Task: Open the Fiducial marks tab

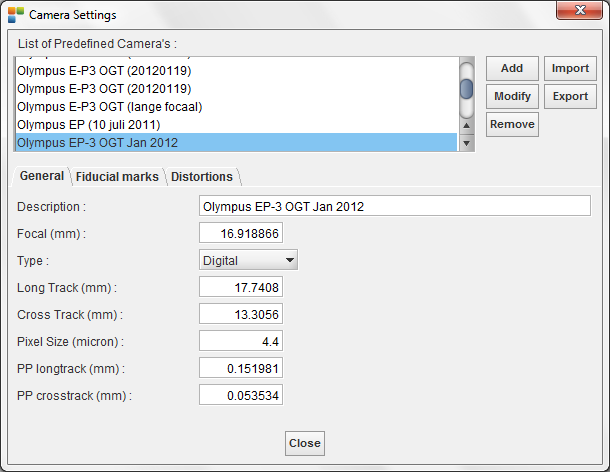Action: coord(117,177)
